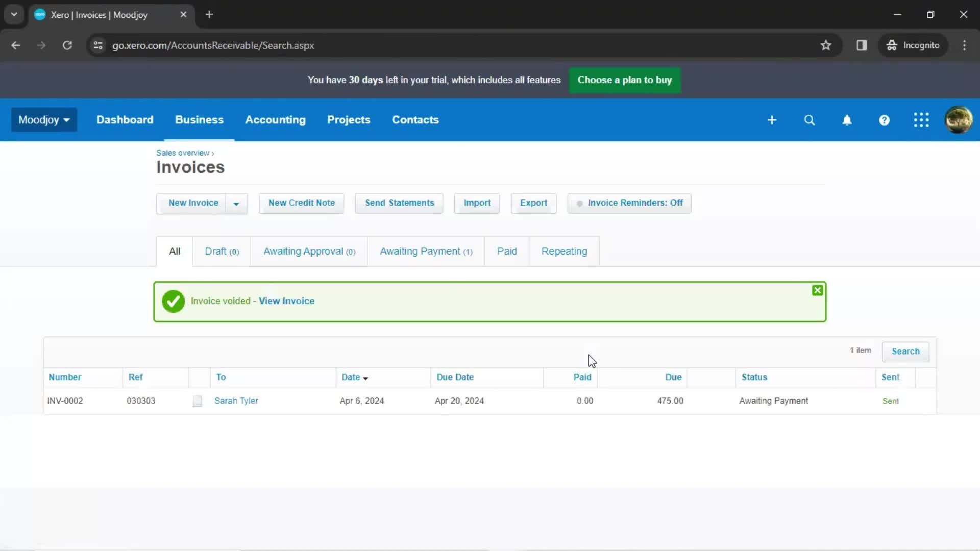980x551 pixels.
Task: Sort by the Status column header
Action: click(754, 378)
